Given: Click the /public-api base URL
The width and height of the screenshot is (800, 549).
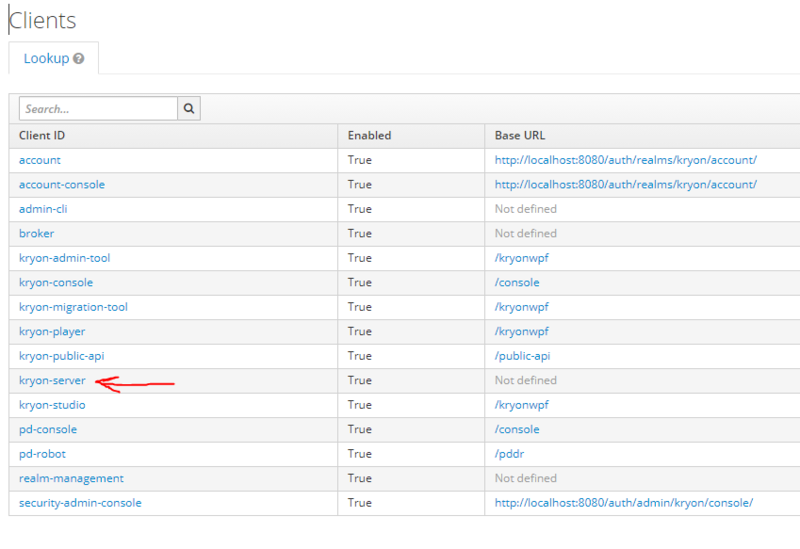Looking at the screenshot, I should [x=522, y=356].
